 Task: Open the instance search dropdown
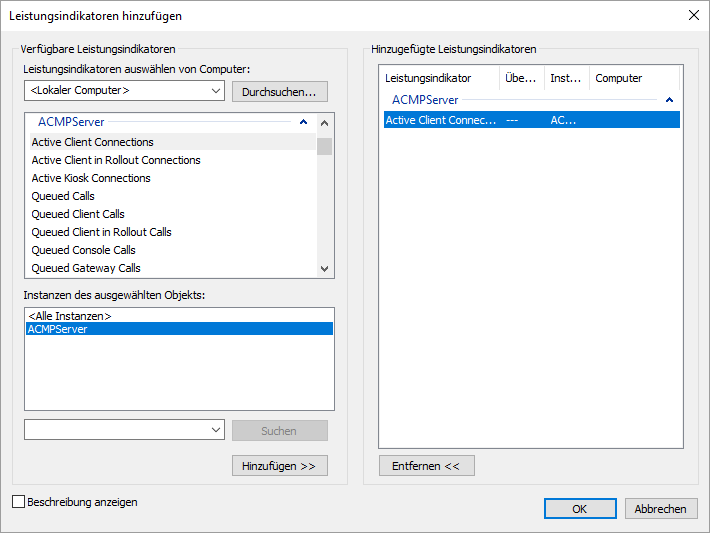[x=217, y=430]
